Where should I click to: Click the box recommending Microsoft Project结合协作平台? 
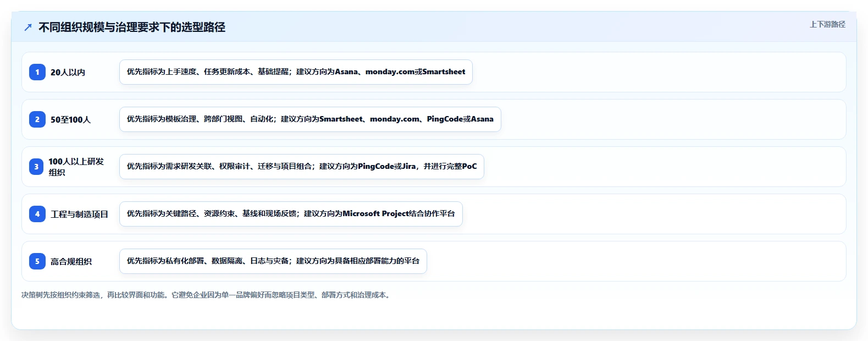291,214
